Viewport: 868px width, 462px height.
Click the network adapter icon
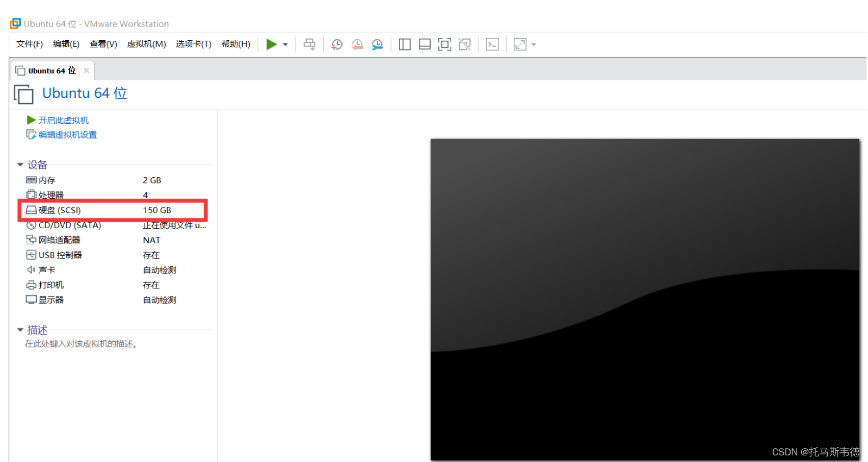(x=31, y=239)
